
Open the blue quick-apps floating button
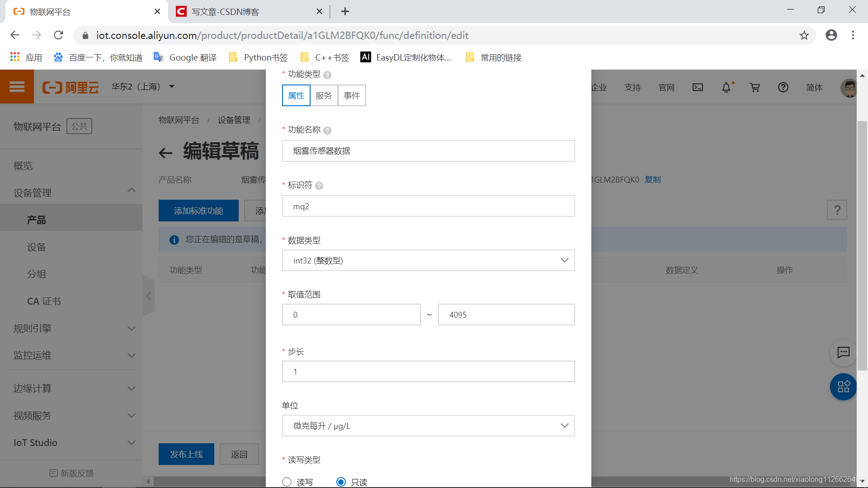pos(843,387)
